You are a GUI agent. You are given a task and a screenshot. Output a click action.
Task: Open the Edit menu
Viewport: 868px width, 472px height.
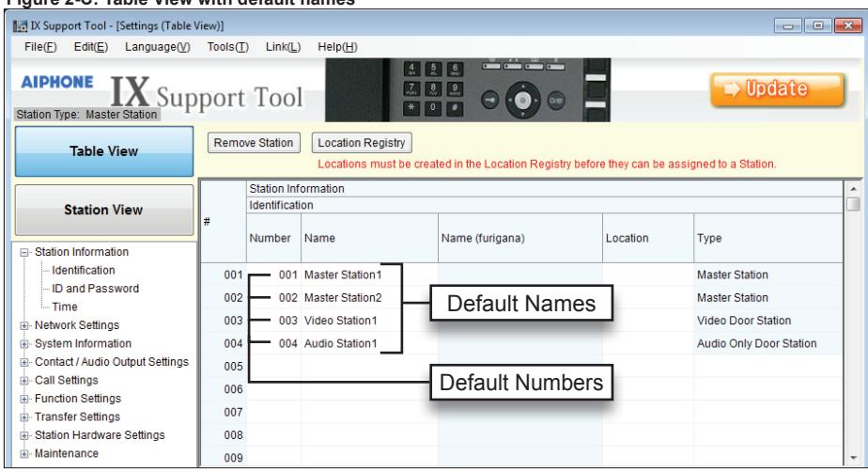coord(91,47)
